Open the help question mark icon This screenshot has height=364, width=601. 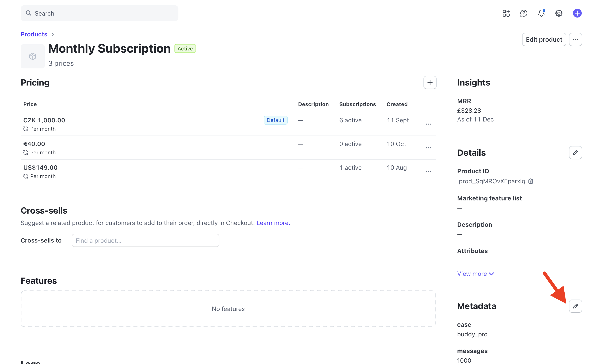click(523, 13)
